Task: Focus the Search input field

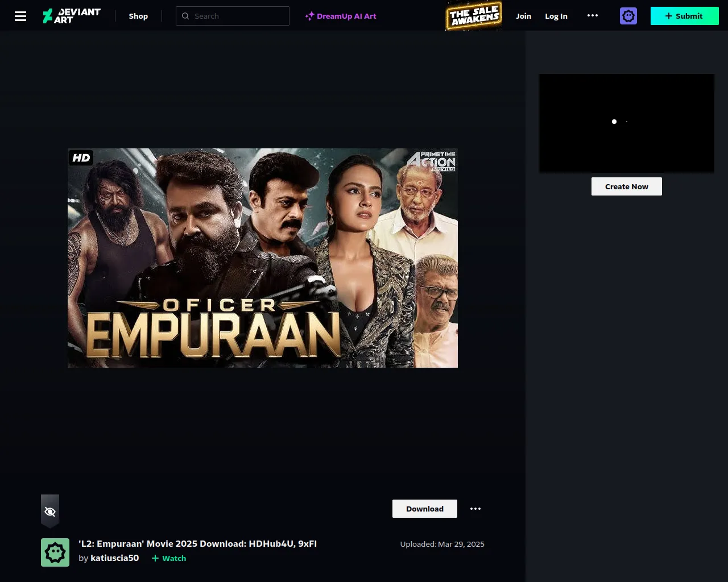Action: coord(233,16)
